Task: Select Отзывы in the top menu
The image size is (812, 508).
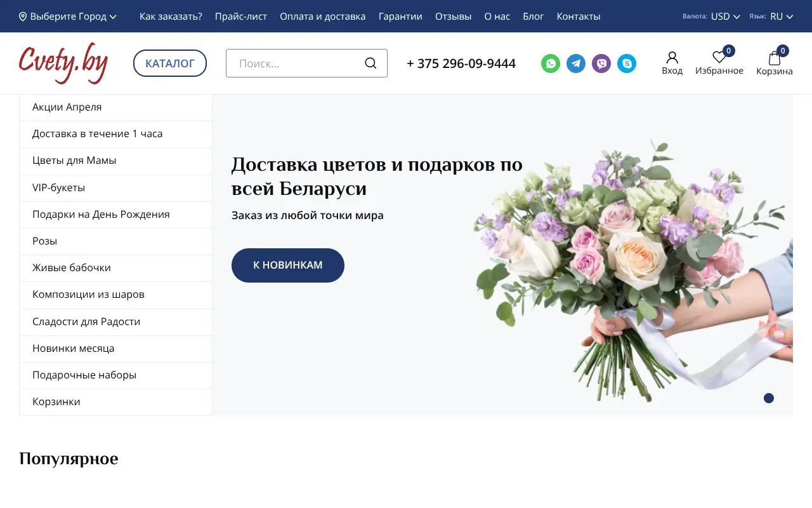Action: point(453,16)
